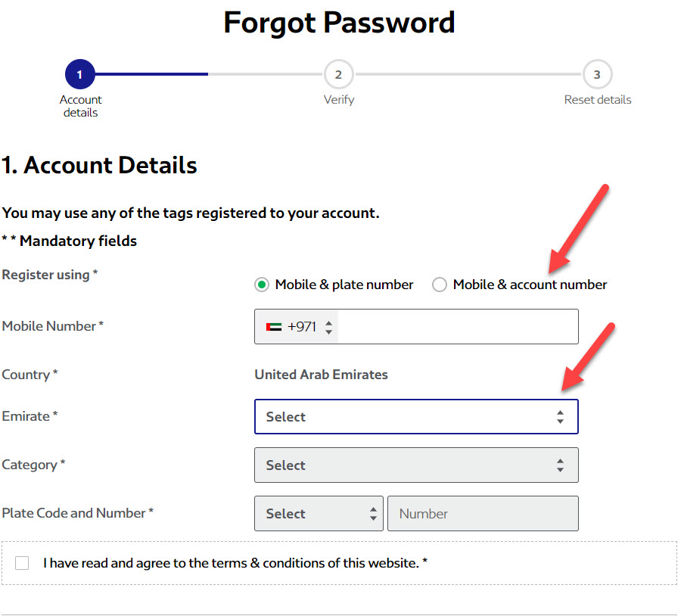Click step 1 Account details circle

pyautogui.click(x=79, y=74)
